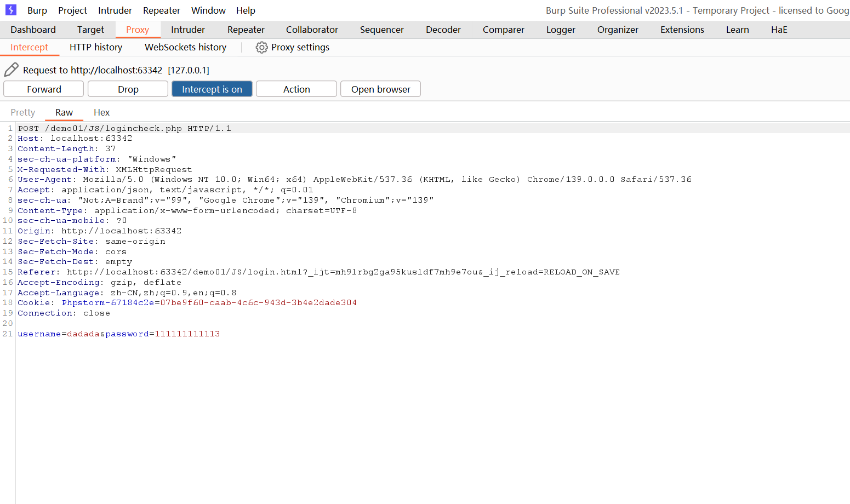Screen dimensions: 850x504
Task: Open the Logger tab
Action: point(561,30)
